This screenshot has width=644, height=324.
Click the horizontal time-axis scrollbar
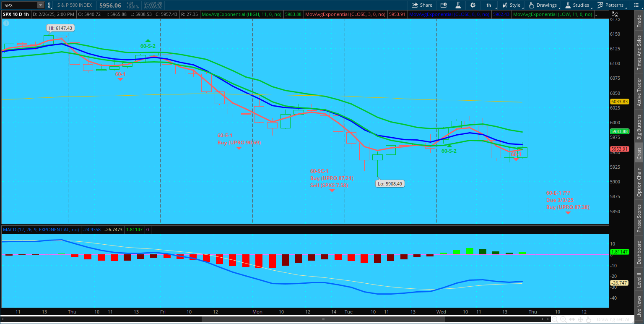pyautogui.click(x=323, y=319)
